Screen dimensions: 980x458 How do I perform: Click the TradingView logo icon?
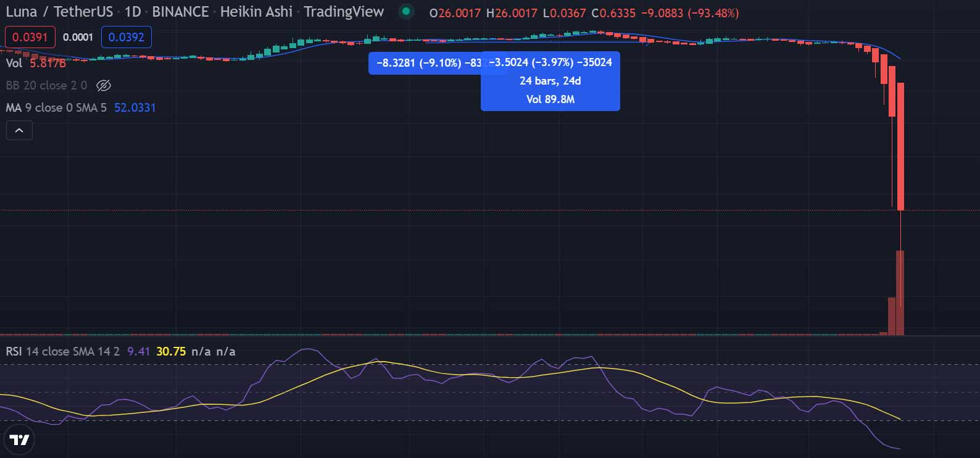(x=20, y=440)
